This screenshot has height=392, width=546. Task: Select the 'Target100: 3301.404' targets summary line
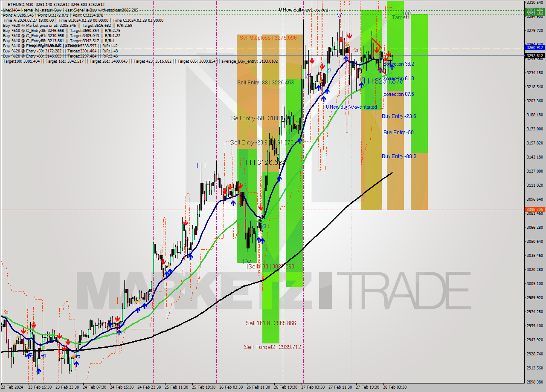click(x=140, y=61)
